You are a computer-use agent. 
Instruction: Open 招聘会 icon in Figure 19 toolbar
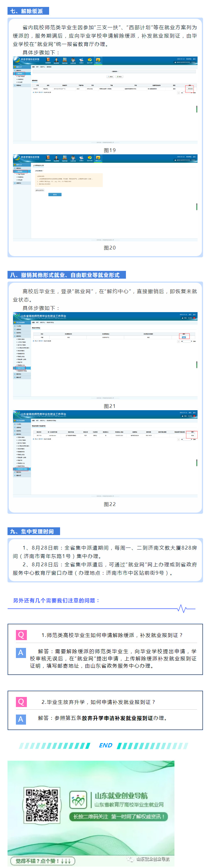point(81,61)
